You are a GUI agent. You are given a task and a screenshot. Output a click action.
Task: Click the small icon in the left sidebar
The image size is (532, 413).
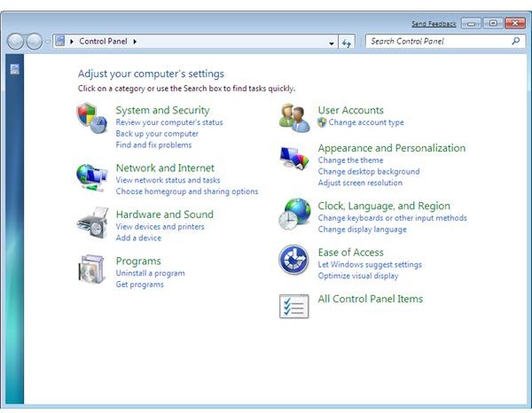coord(14,69)
